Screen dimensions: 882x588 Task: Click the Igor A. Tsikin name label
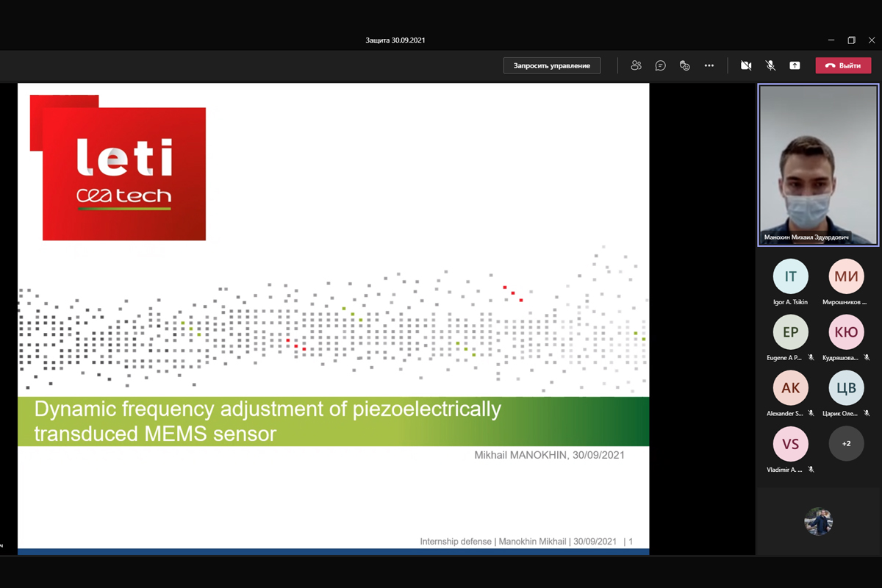click(790, 302)
